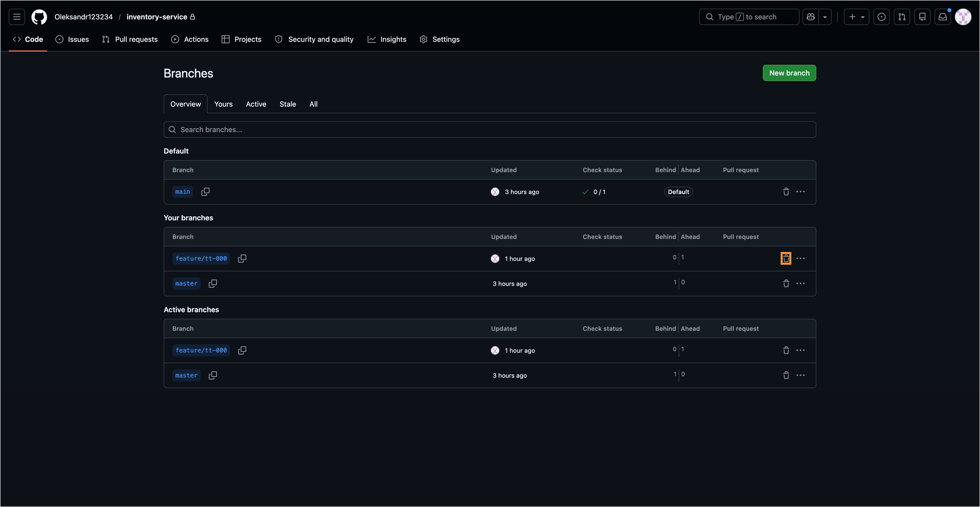Delete master branch in Active branches
The width and height of the screenshot is (980, 507).
click(786, 375)
